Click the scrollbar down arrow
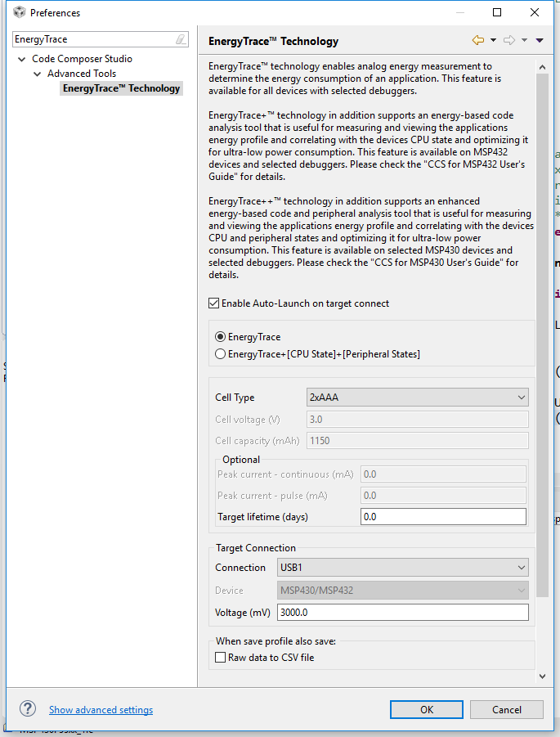The image size is (560, 737). pos(542,676)
